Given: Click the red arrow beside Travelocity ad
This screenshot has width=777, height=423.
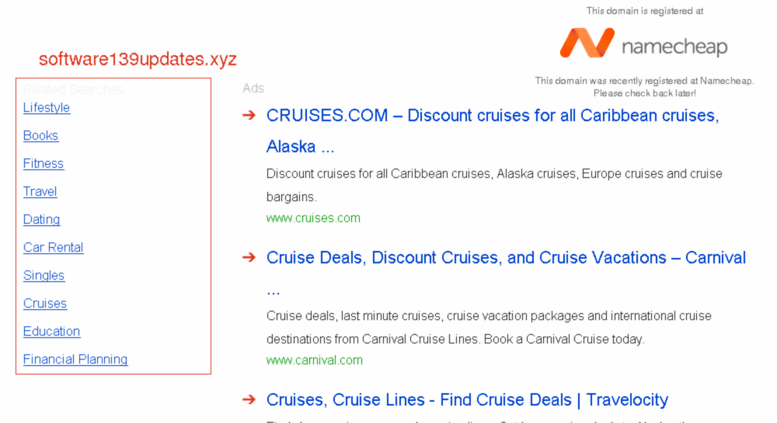Looking at the screenshot, I should coord(249,400).
